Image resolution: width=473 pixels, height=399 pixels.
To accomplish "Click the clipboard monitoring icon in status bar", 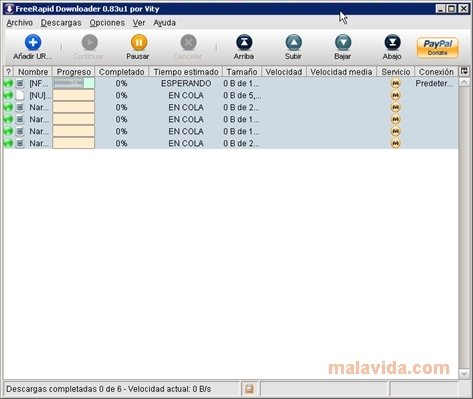I will coord(249,389).
